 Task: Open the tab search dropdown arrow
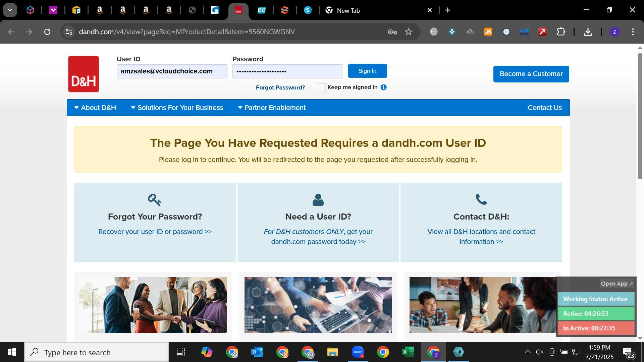[10, 10]
